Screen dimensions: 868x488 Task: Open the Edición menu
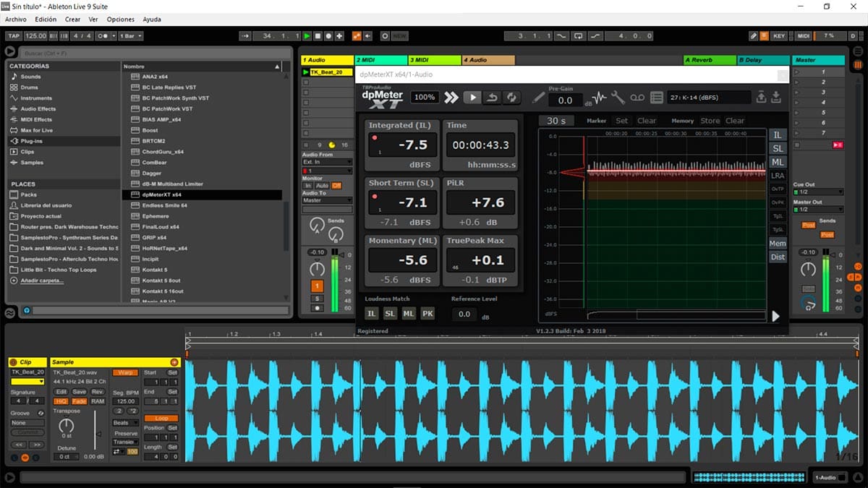(x=46, y=20)
